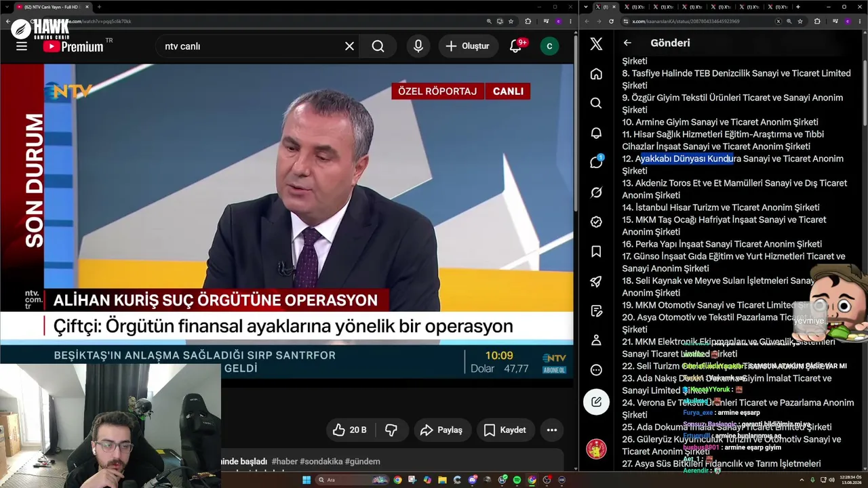The image size is (868, 488).
Task: Switch to the first X tab
Action: (603, 7)
